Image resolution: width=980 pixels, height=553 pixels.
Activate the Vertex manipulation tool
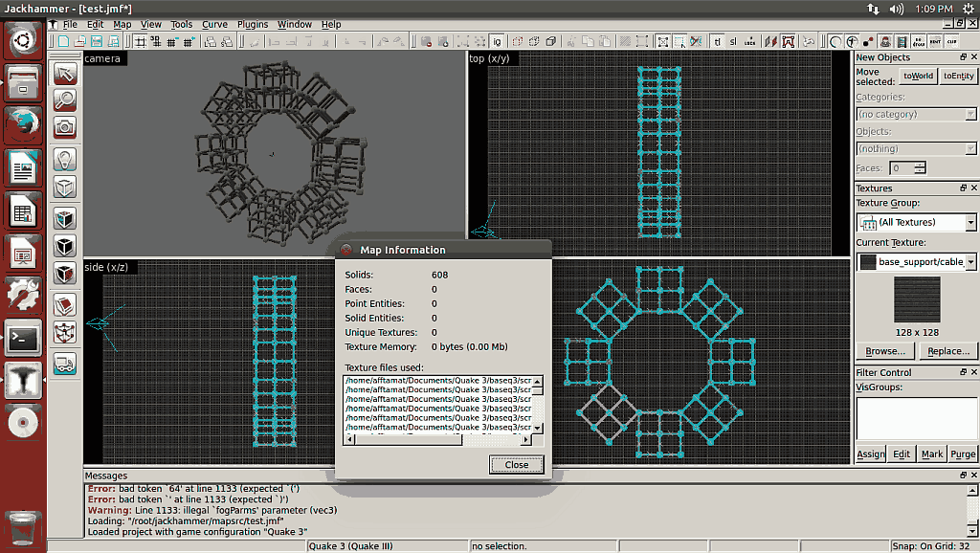[x=64, y=332]
